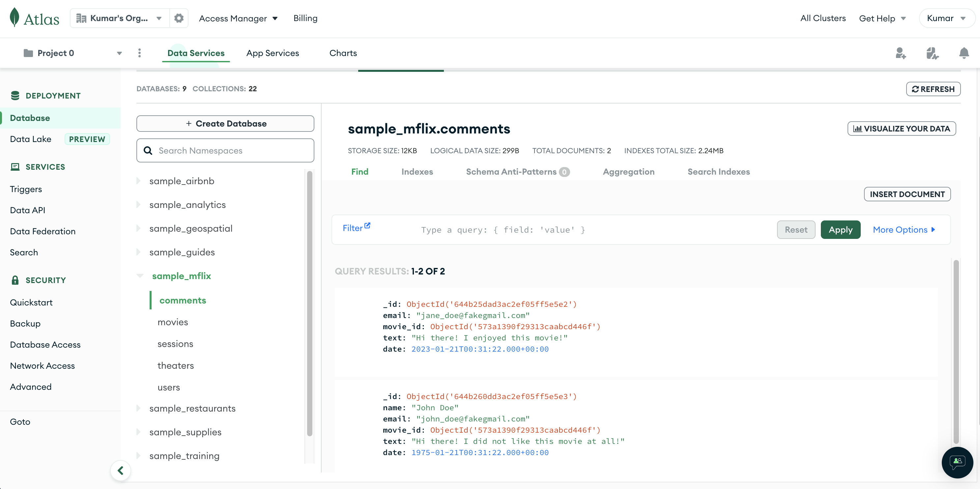Open Database in the sidebar
Screen dimensions: 980x489
pyautogui.click(x=60, y=118)
